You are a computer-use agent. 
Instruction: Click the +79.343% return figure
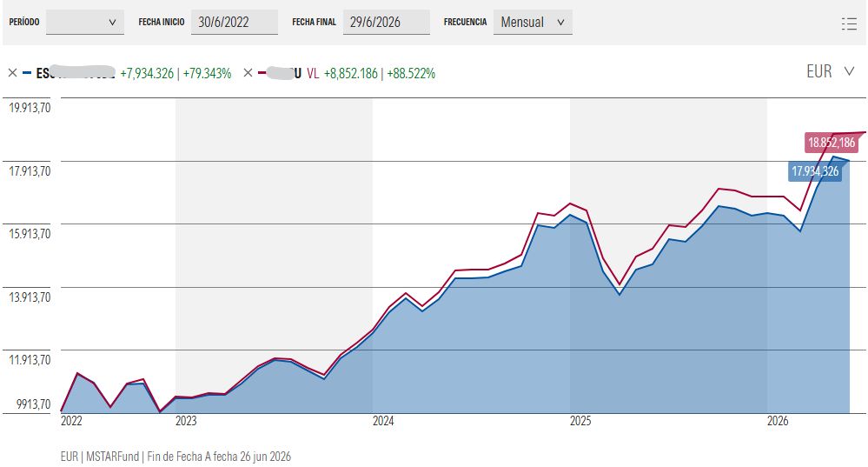pyautogui.click(x=207, y=73)
